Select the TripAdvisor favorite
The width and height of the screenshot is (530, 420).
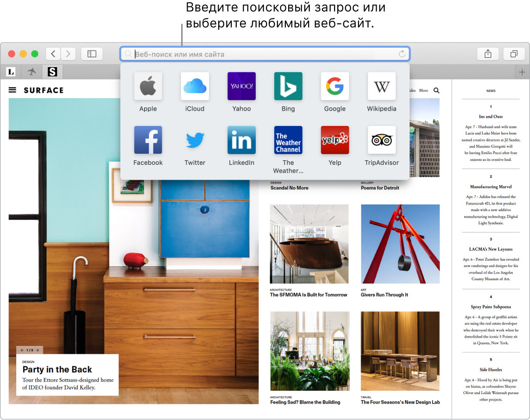click(381, 140)
